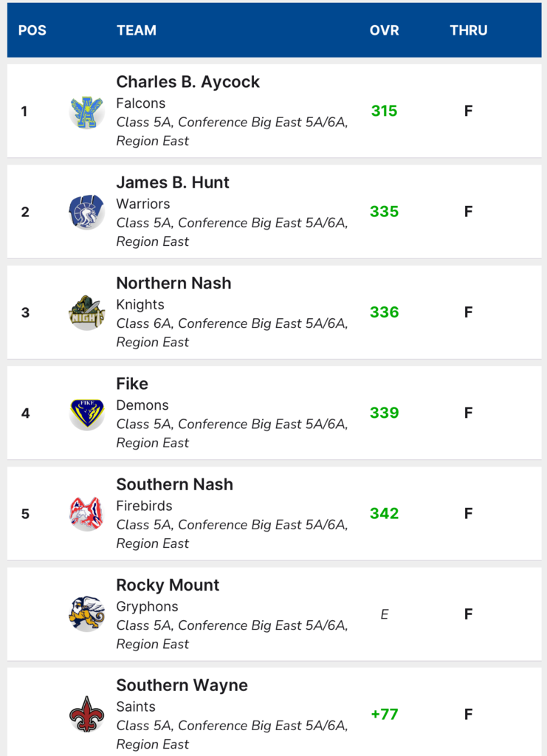Click the Charles B. Aycock Falcons logo

(87, 111)
